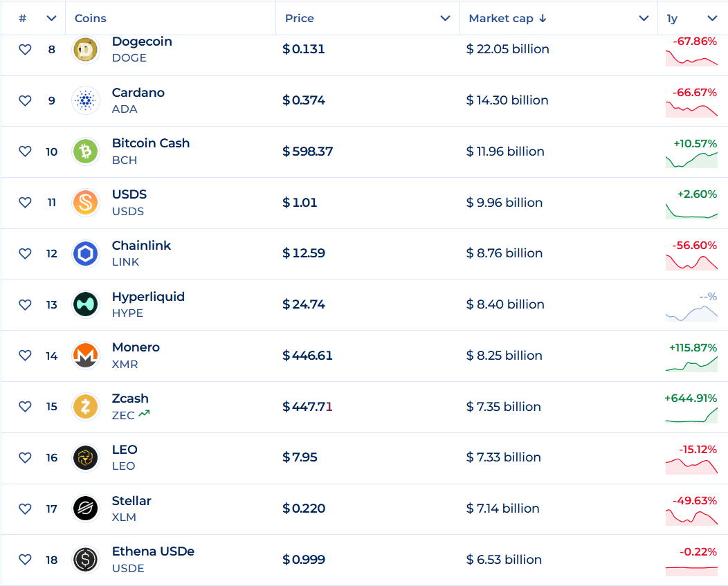Favorite Dogecoin with the heart icon

(x=25, y=50)
